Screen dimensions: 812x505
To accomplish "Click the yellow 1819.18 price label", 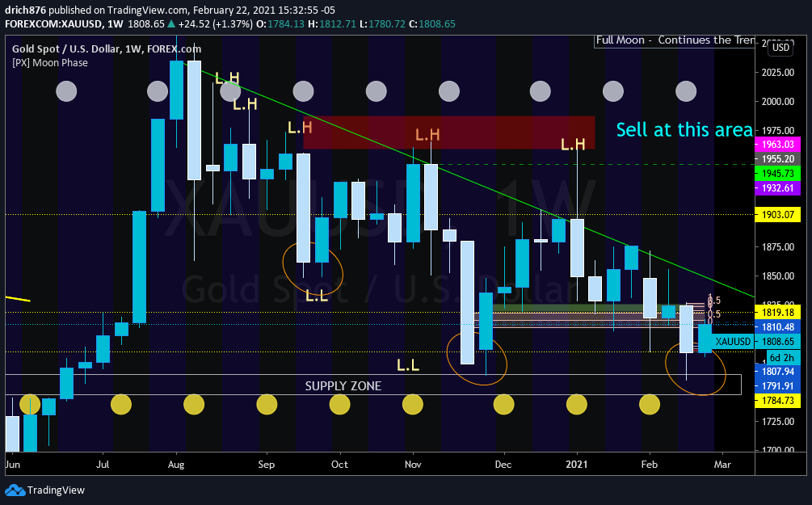I will [777, 313].
